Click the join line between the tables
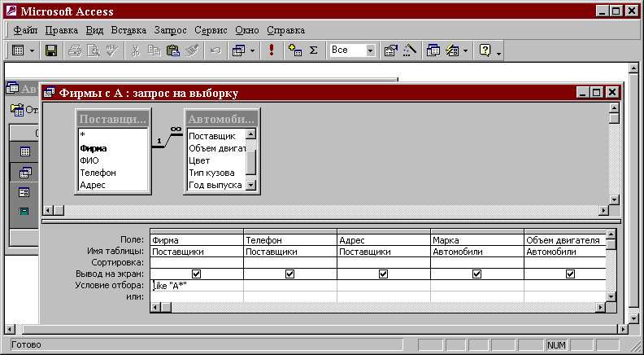 (x=168, y=141)
